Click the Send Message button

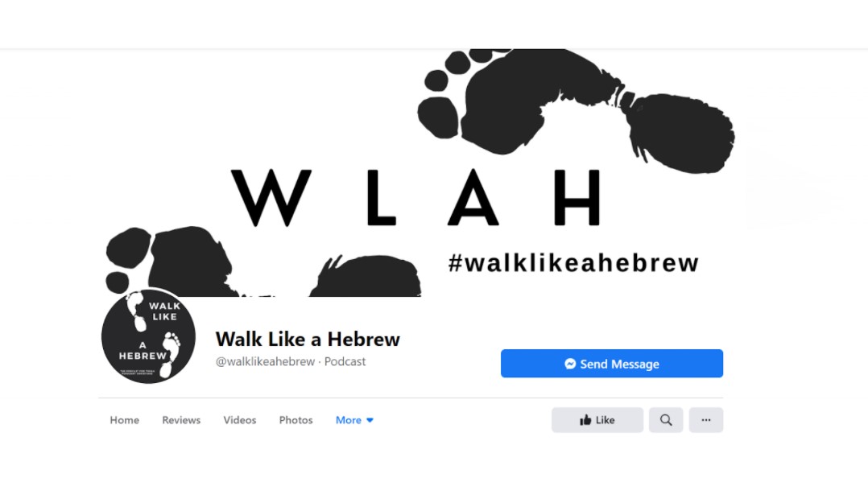point(612,363)
